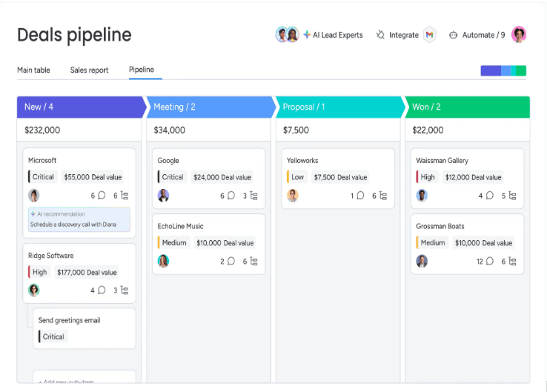
Task: Open comments icon on Microsoft card
Action: (102, 196)
